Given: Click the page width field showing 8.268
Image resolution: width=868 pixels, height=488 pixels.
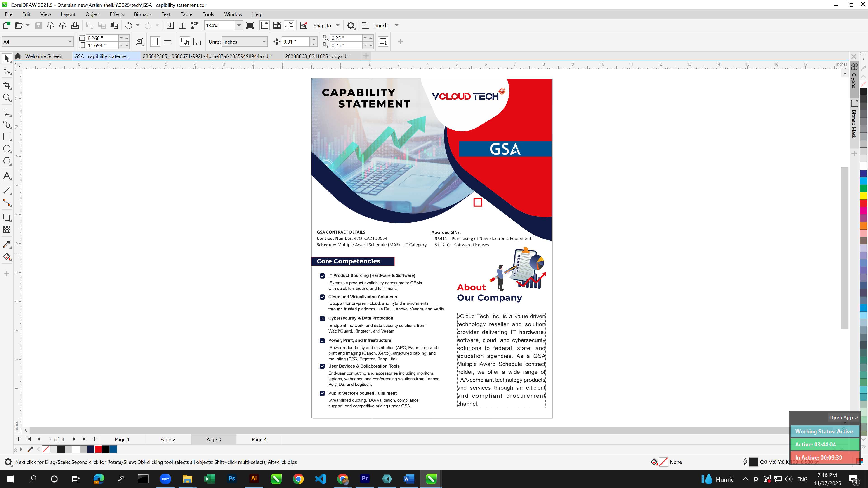Looking at the screenshot, I should (102, 38).
